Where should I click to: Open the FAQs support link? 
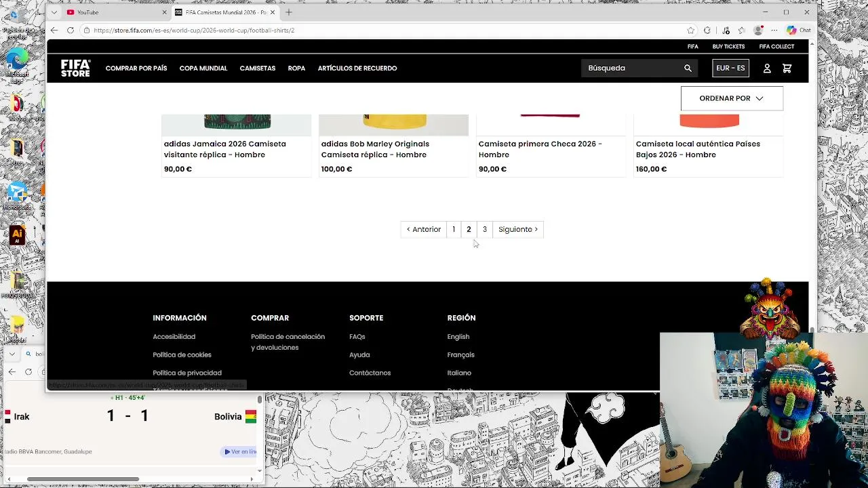coord(357,337)
